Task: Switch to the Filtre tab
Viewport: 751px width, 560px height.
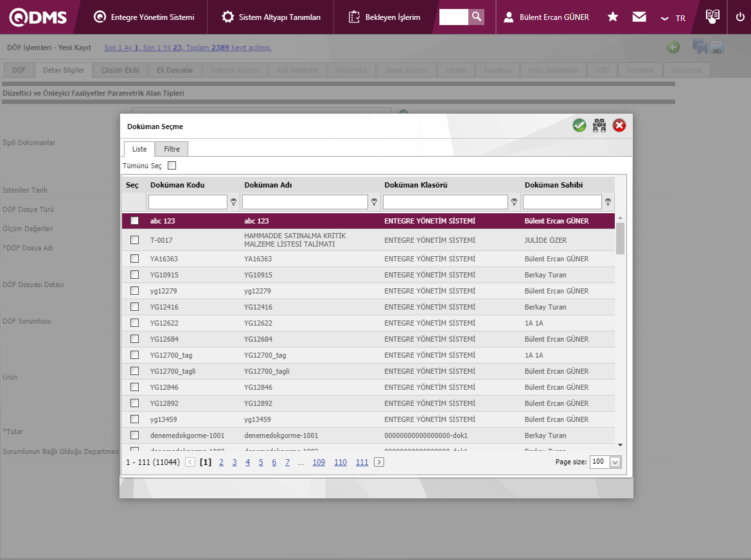Action: click(x=172, y=149)
